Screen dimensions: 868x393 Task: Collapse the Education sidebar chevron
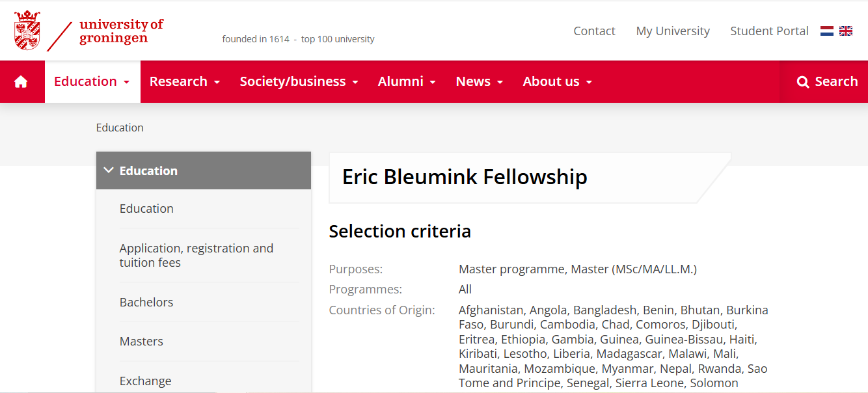tap(109, 170)
